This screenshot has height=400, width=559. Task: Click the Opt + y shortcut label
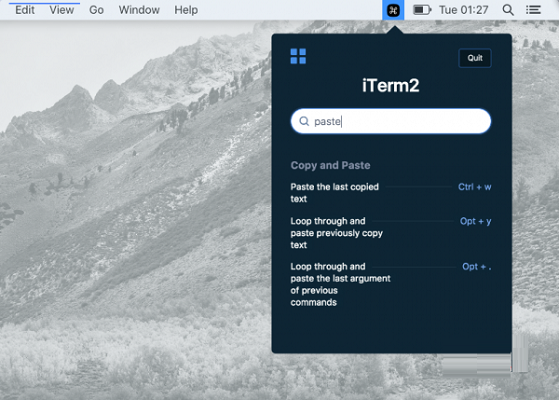coord(476,221)
